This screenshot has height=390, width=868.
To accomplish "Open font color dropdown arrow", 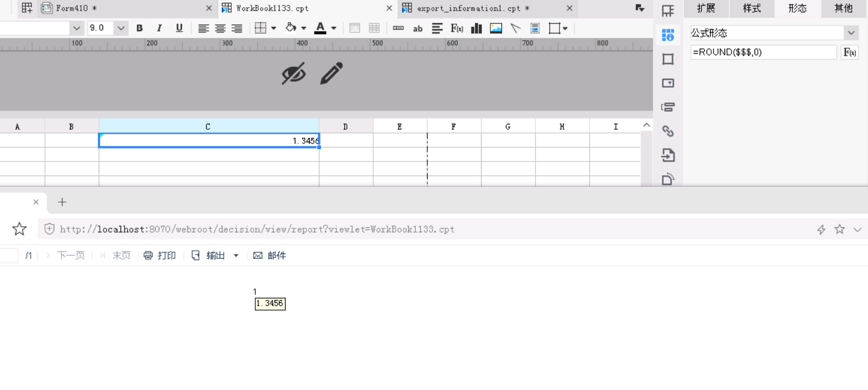I will tap(334, 28).
